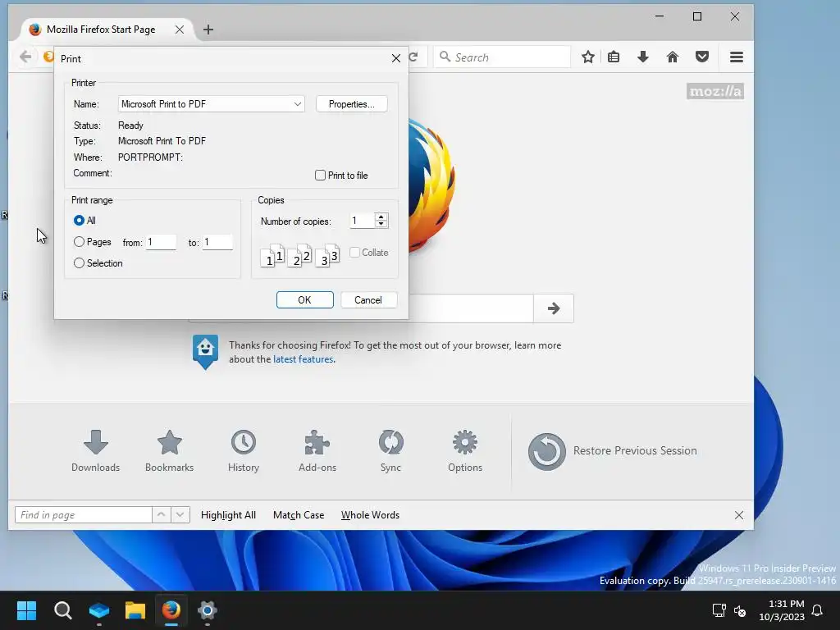Open Downloads from start page shortcuts
Screen dimensions: 840x630
(x=95, y=450)
